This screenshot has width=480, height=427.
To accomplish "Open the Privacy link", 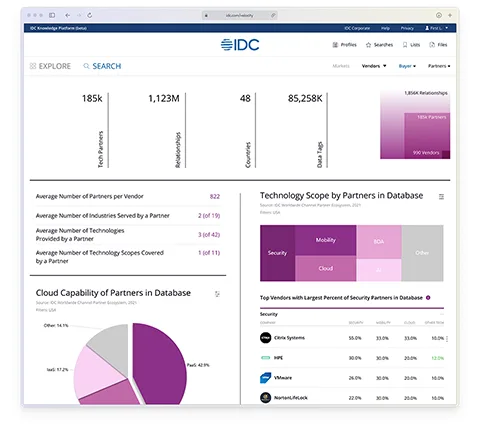I will 407,28.
